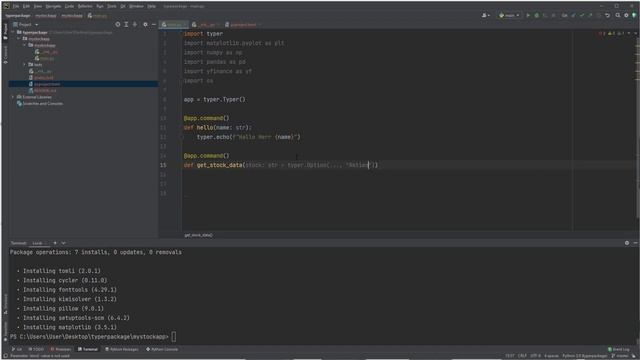Select the Local terminal tab
The image size is (640, 360).
coord(38,243)
